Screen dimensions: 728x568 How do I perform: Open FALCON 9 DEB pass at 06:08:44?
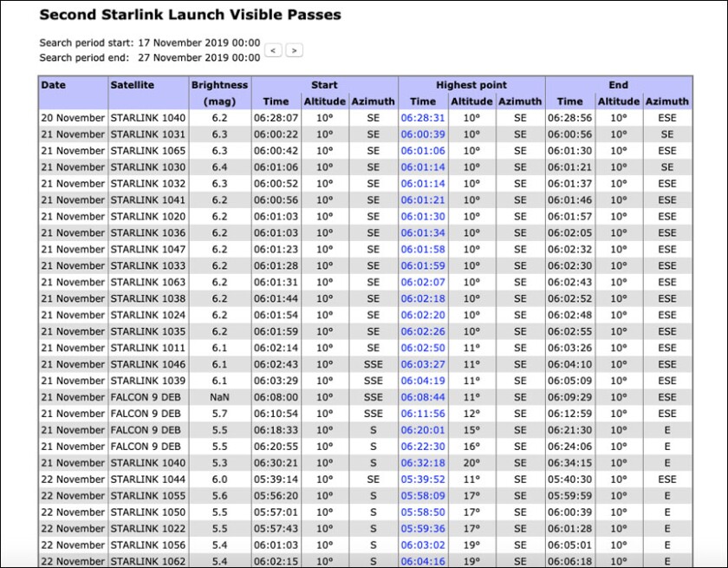422,397
